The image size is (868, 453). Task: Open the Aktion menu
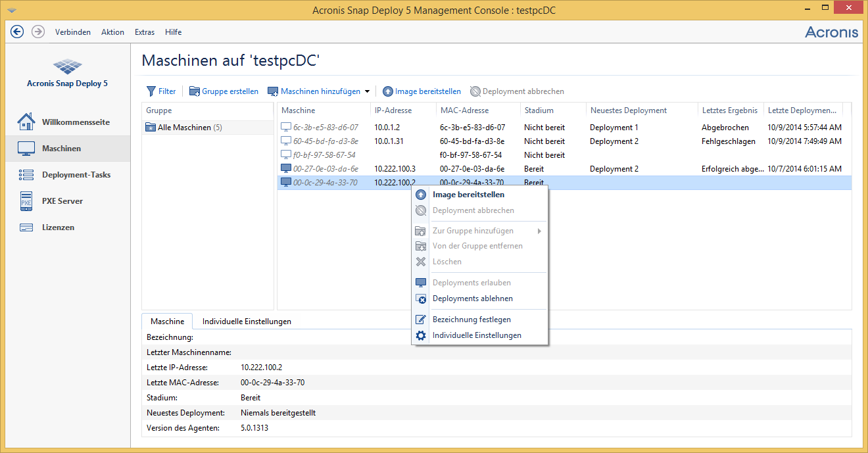113,32
